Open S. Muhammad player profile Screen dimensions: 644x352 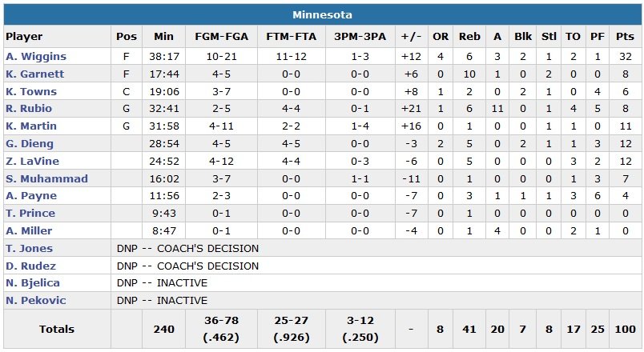click(46, 179)
